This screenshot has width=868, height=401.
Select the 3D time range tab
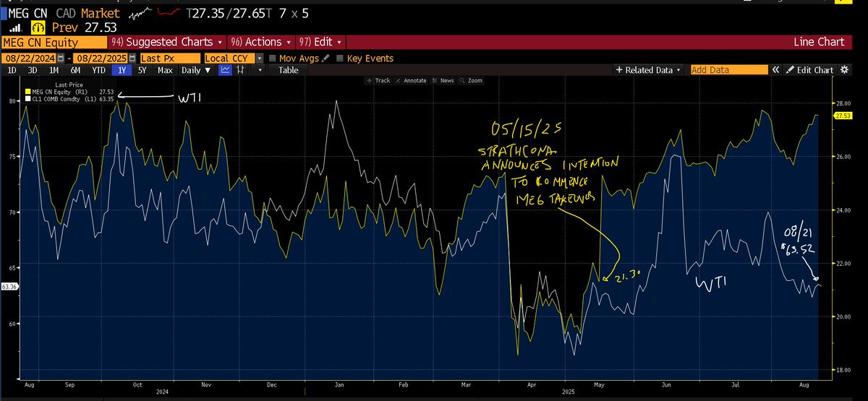pos(33,70)
